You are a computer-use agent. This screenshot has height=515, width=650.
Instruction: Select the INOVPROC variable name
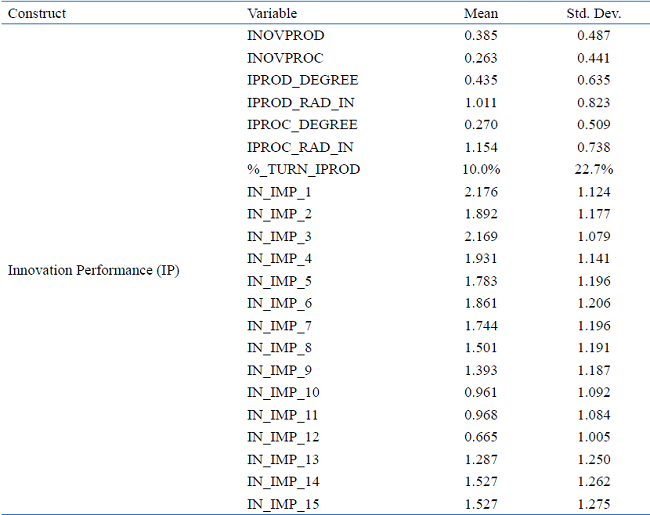(285, 58)
